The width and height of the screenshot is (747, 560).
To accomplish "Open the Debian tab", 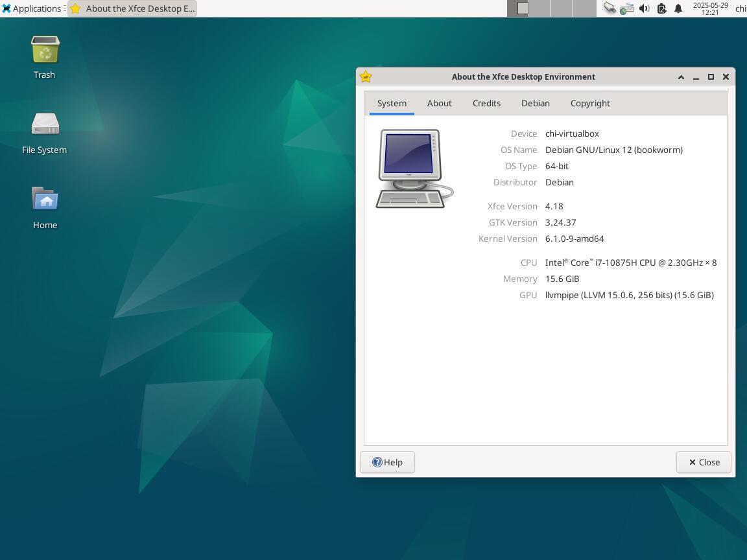I will [x=535, y=103].
